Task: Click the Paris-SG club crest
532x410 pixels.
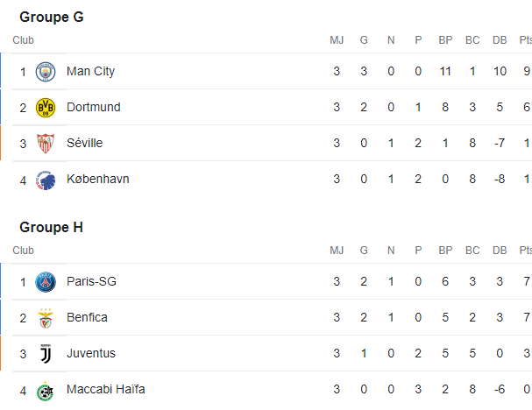Action: 45,282
